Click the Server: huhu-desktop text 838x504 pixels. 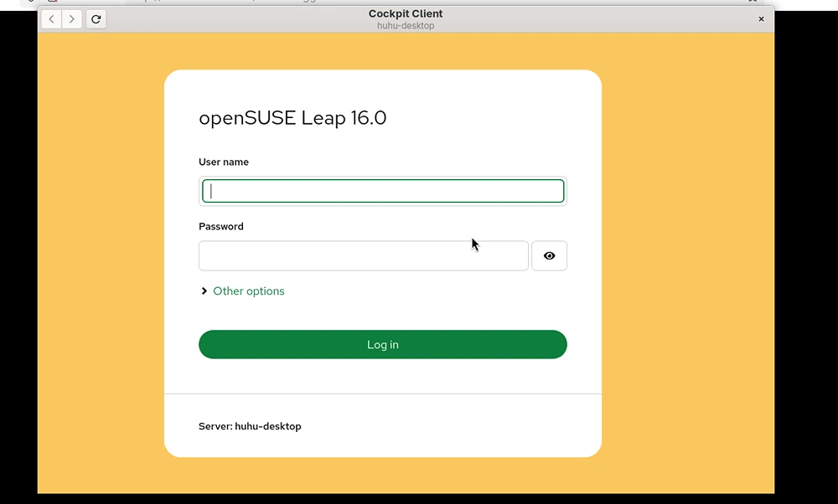[250, 426]
